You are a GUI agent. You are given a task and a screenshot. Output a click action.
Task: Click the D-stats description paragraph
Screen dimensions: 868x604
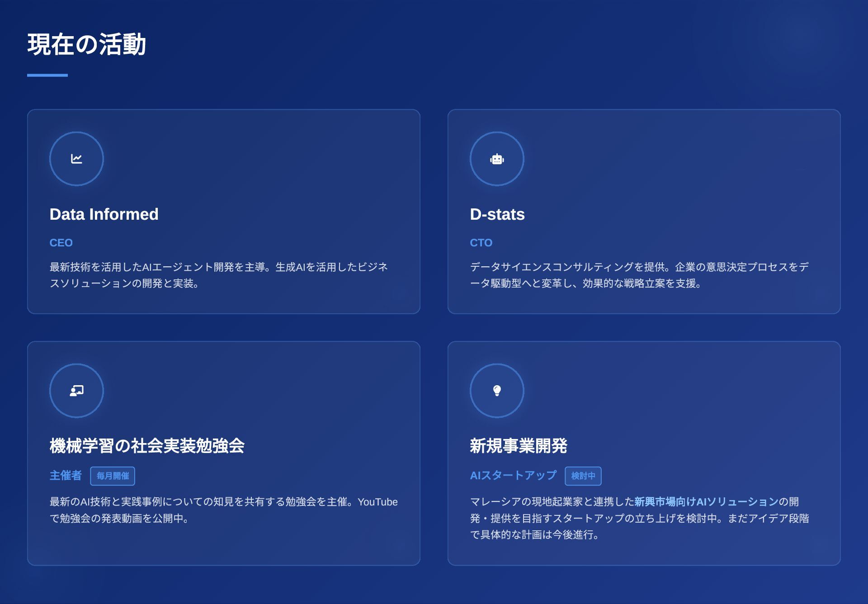pos(639,275)
